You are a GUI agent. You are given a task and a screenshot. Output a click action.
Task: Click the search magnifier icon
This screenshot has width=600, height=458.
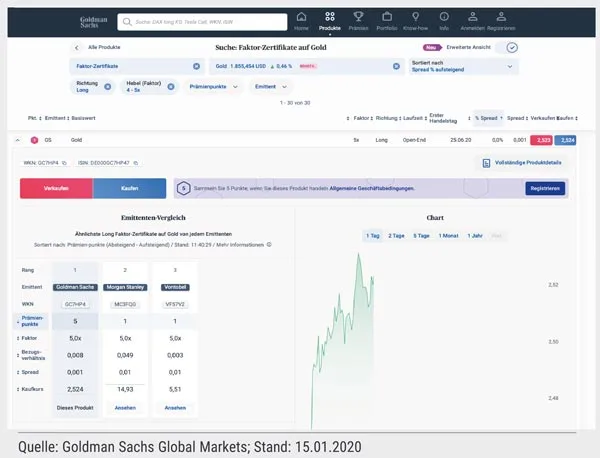(x=127, y=22)
